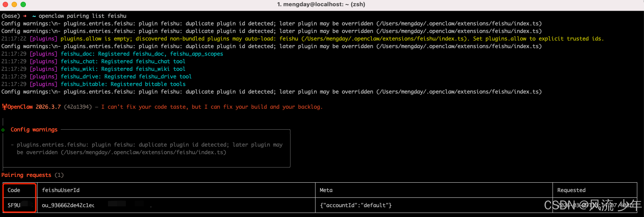Click the red close window button

5,4
